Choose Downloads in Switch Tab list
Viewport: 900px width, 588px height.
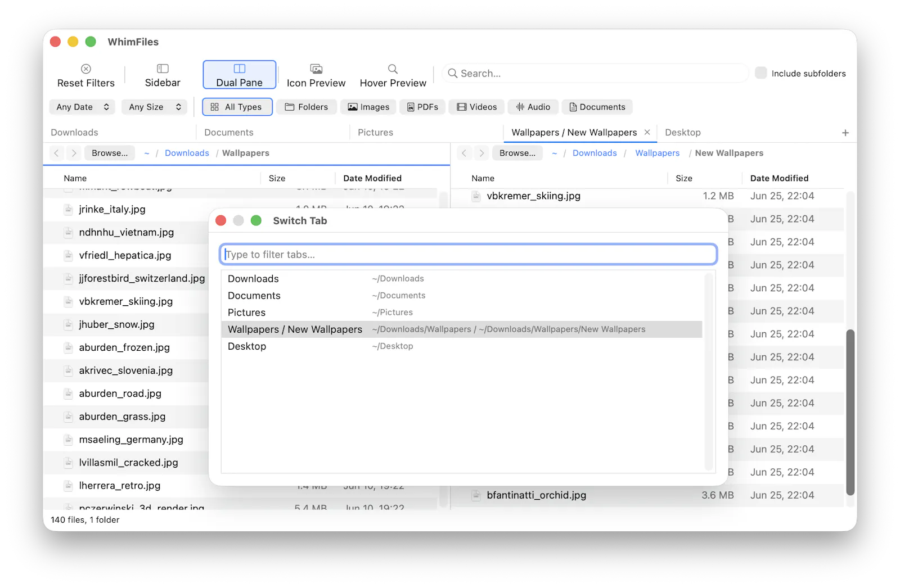click(462, 279)
